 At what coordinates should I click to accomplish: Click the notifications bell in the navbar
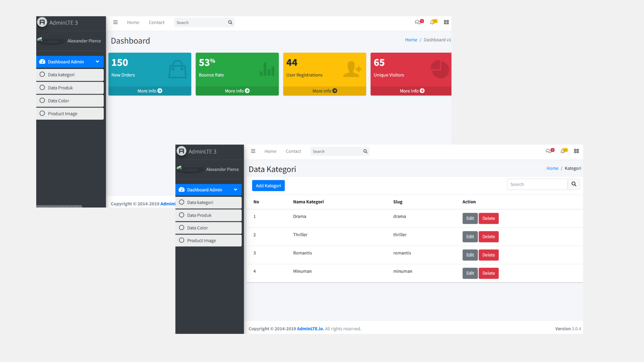point(433,22)
